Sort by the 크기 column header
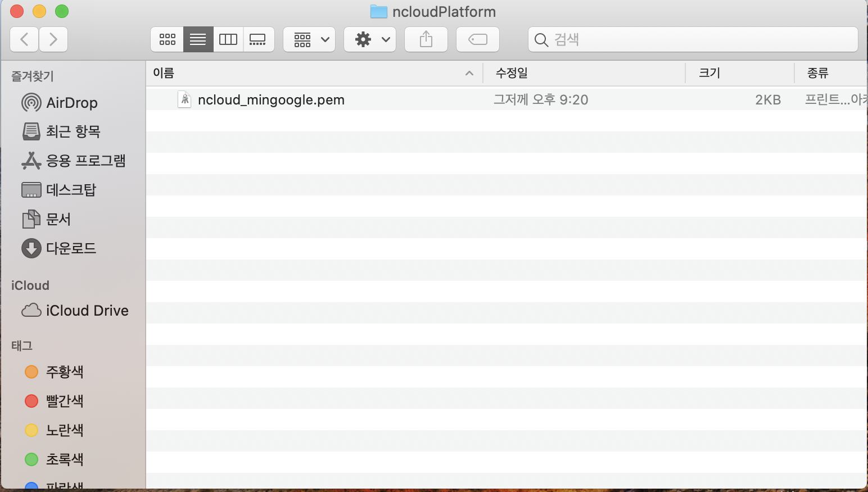868x492 pixels. [740, 73]
